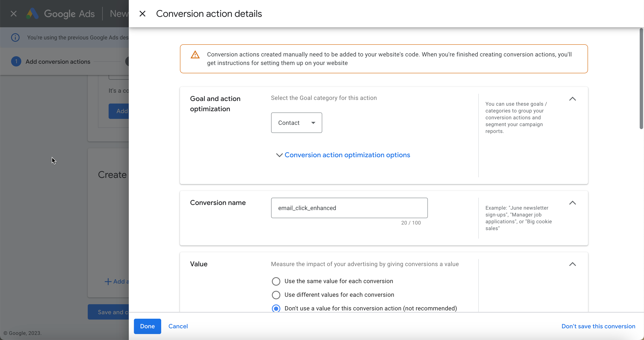Click step 1 circle for Add conversion actions
Image resolution: width=644 pixels, height=340 pixels.
[16, 62]
